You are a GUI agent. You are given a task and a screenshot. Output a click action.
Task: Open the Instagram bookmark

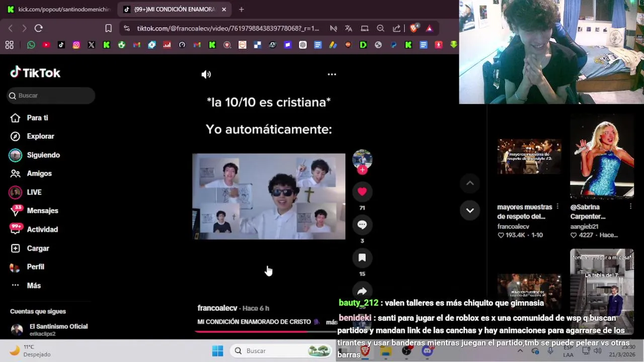pos(76,45)
